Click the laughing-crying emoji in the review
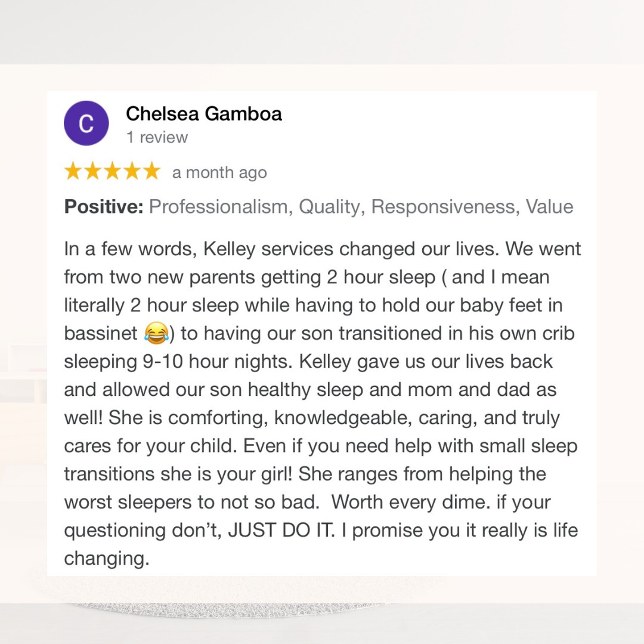 coord(156,334)
